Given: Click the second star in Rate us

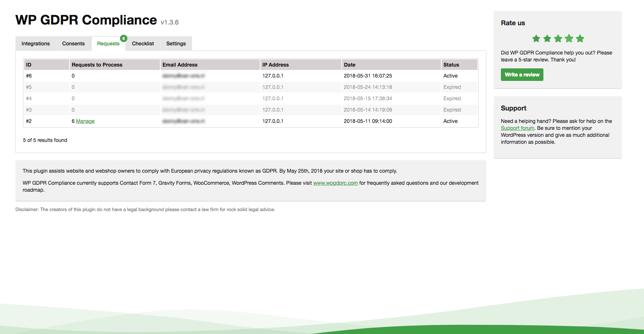Looking at the screenshot, I should point(547,38).
